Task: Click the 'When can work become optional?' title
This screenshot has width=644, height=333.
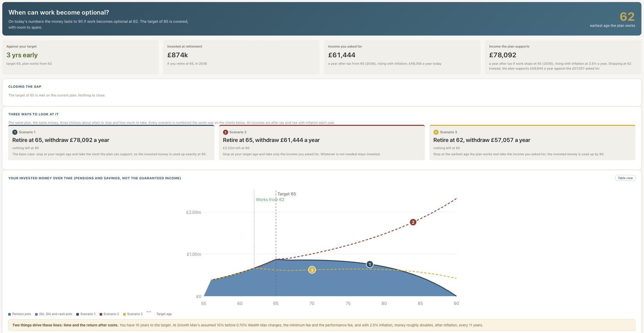Action: (59, 13)
